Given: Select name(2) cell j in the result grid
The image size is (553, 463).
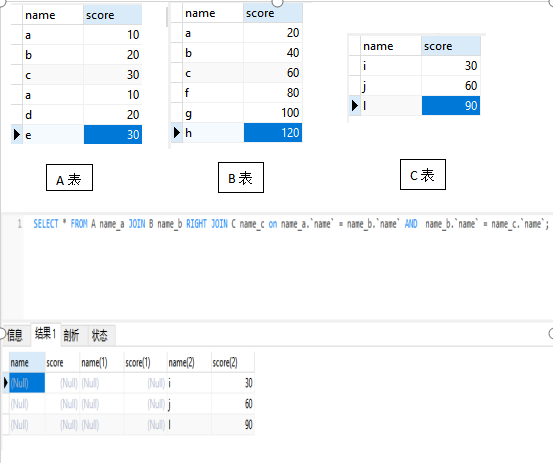Looking at the screenshot, I should 189,404.
